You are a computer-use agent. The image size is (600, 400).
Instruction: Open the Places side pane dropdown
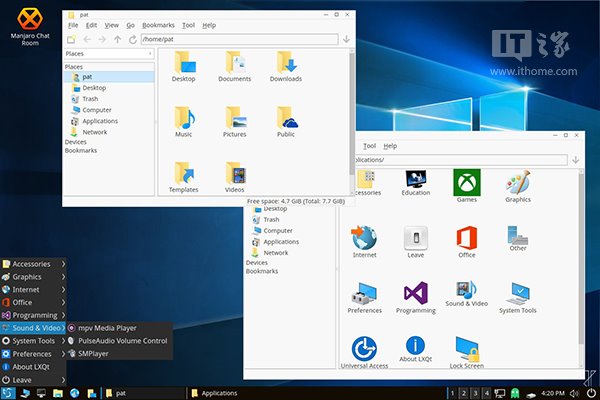pyautogui.click(x=109, y=54)
